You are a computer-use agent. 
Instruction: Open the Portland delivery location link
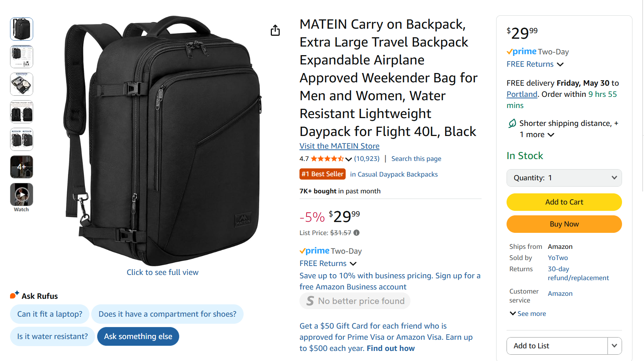(x=521, y=94)
